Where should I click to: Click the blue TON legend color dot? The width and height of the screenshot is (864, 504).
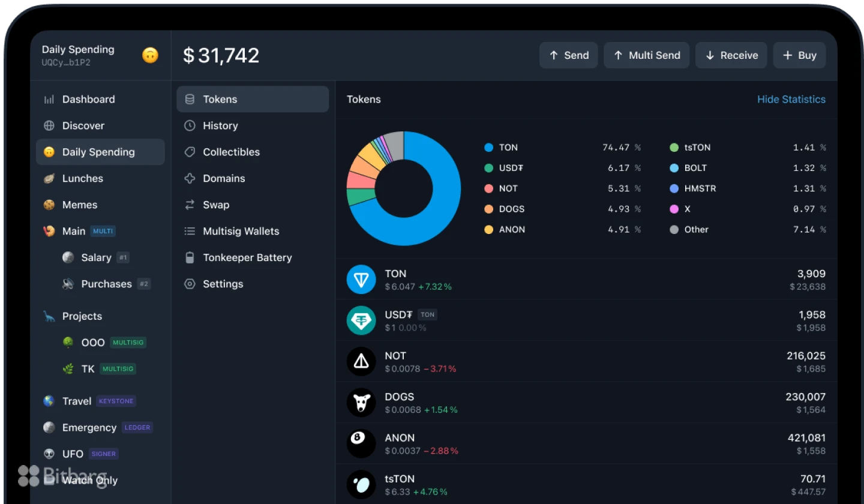pyautogui.click(x=488, y=148)
